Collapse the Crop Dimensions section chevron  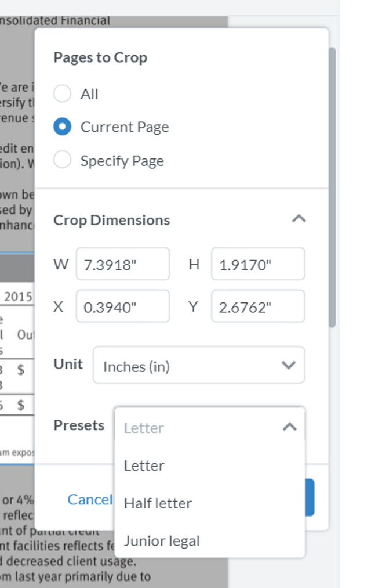point(300,218)
